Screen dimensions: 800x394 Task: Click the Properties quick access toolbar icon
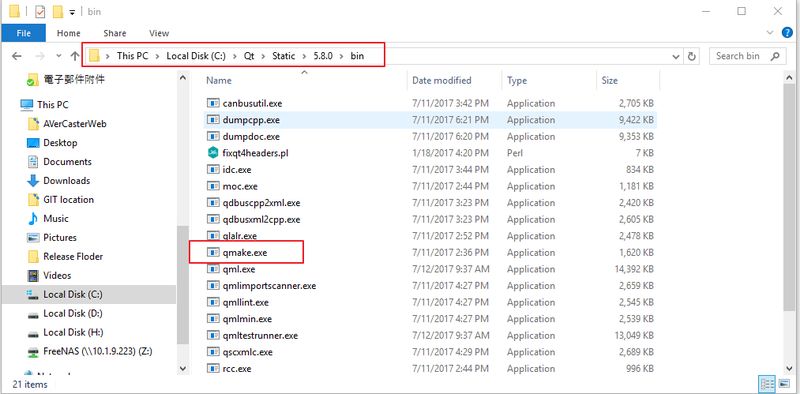pos(40,11)
